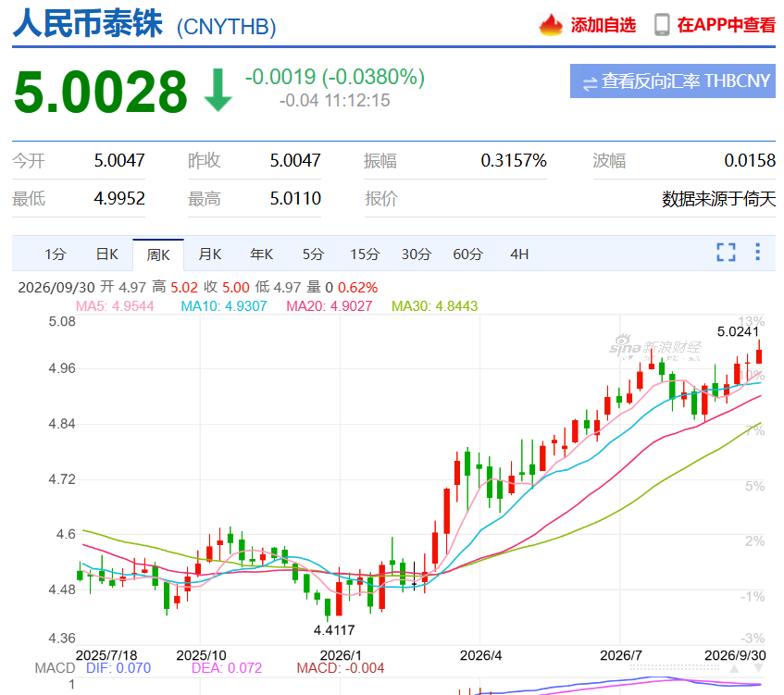784x695 pixels.
Task: Click the phone icon beside 在APP中查看
Action: pyautogui.click(x=662, y=24)
